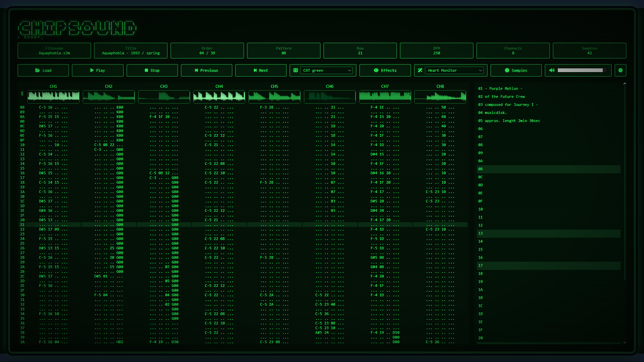Stop the song playback
The width and height of the screenshot is (644, 362).
152,70
